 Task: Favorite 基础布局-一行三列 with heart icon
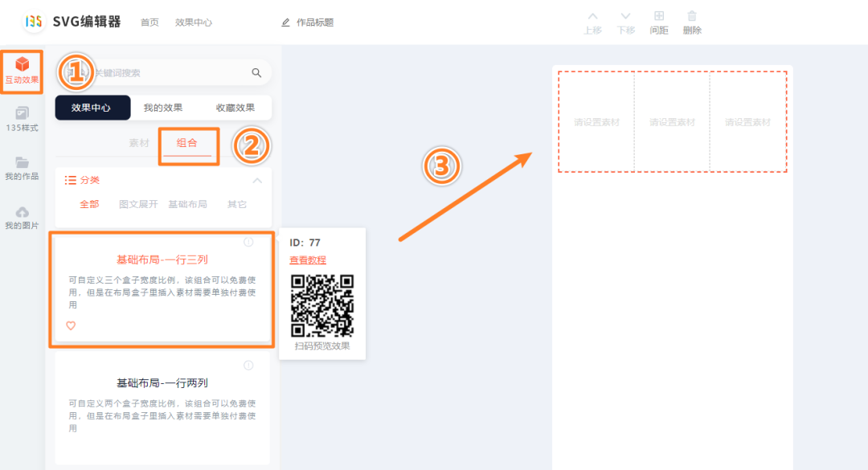pos(71,325)
